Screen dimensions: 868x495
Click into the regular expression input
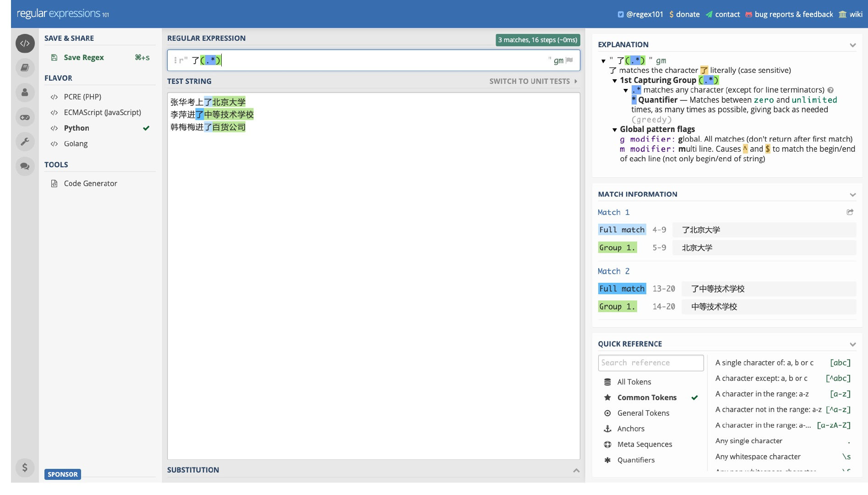(x=373, y=60)
